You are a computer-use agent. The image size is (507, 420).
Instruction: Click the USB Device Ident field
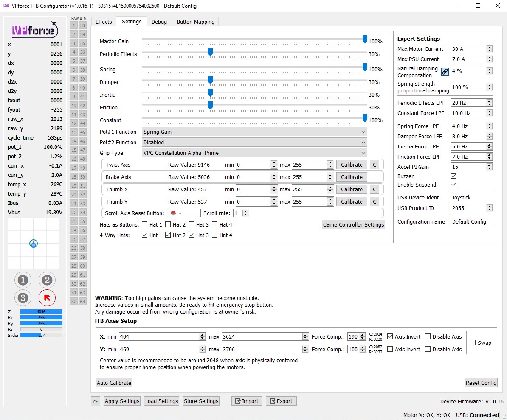472,197
